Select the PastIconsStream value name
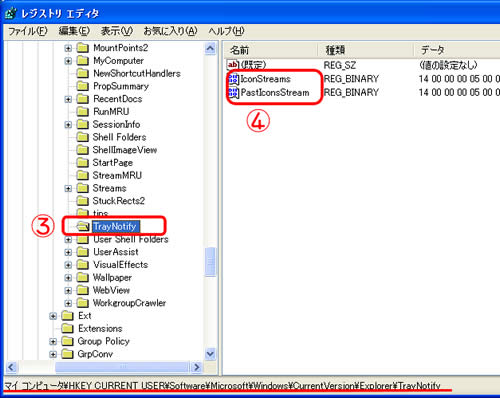The width and height of the screenshot is (500, 398). tap(275, 92)
